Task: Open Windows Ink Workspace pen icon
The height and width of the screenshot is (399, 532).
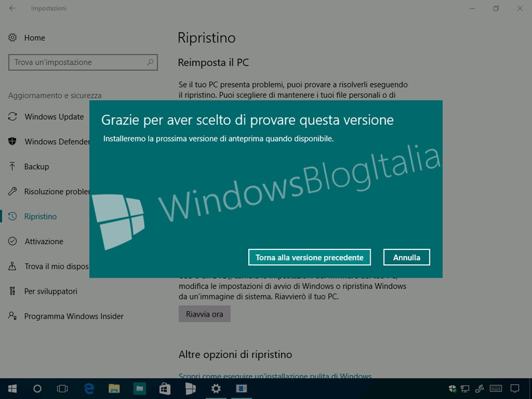Action: (x=479, y=388)
